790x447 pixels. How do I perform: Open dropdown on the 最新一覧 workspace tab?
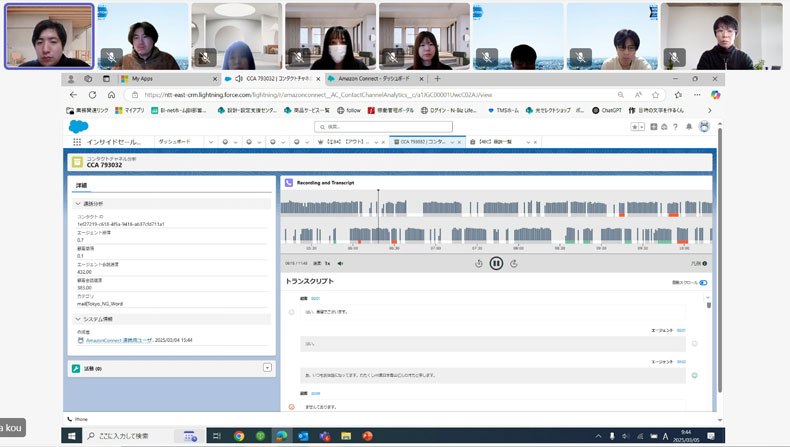pos(528,142)
